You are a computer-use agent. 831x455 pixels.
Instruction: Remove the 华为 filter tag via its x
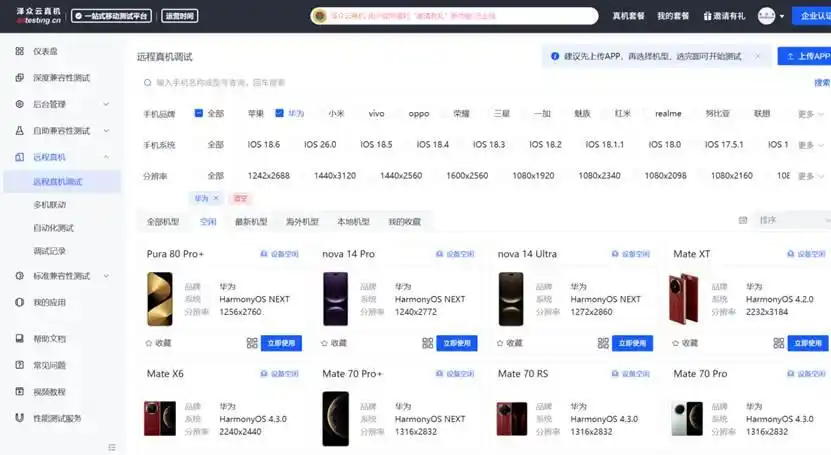pos(216,198)
